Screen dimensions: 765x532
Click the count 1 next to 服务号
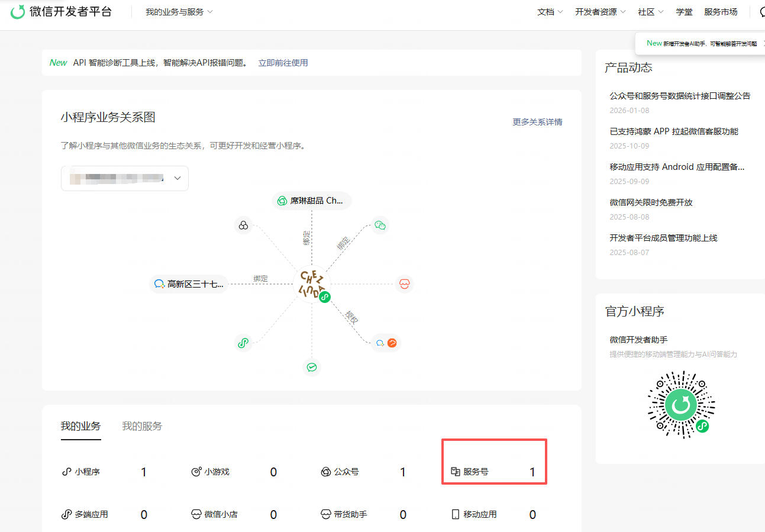pos(532,472)
